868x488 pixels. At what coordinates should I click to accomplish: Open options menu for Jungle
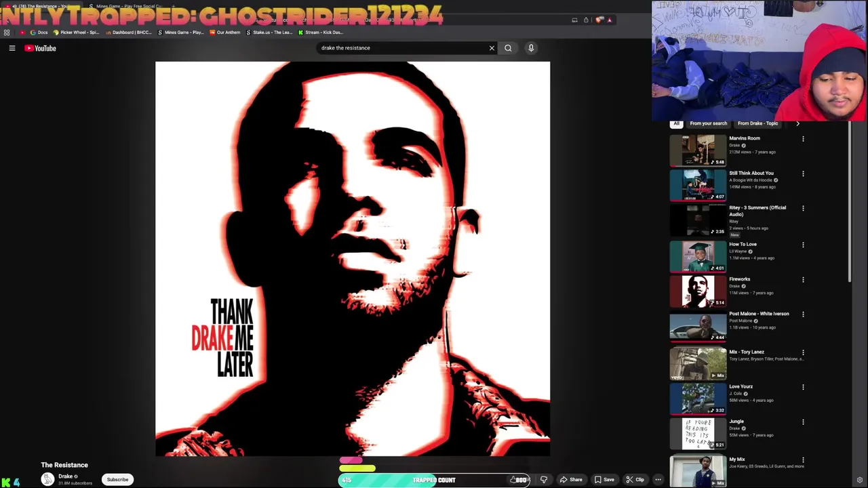click(x=803, y=422)
